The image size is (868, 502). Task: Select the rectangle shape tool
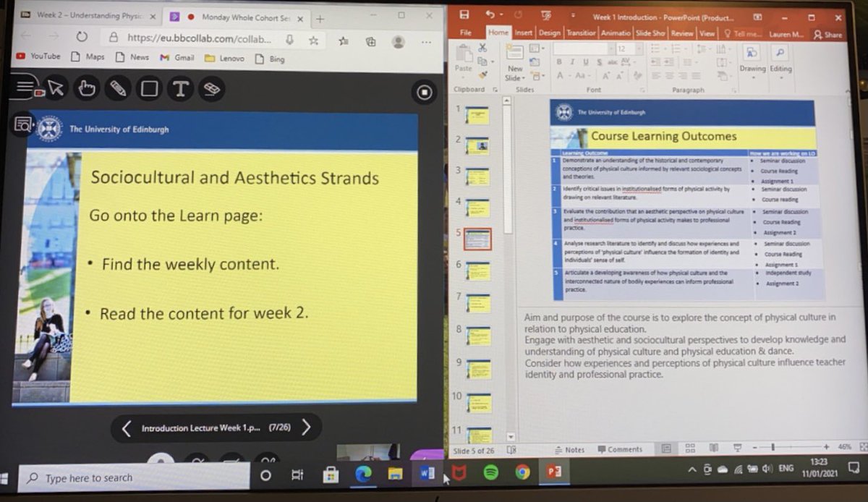coord(149,89)
